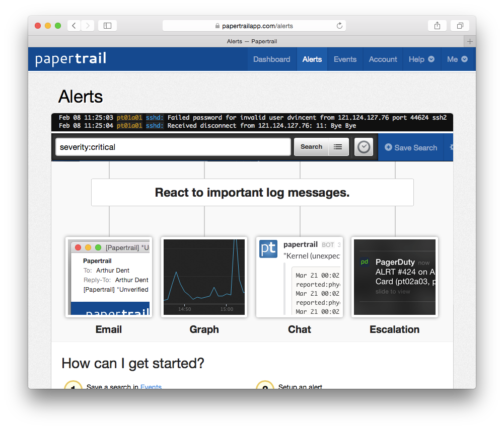
Task: Click the 'React to important log messages.' banner
Action: tap(252, 192)
